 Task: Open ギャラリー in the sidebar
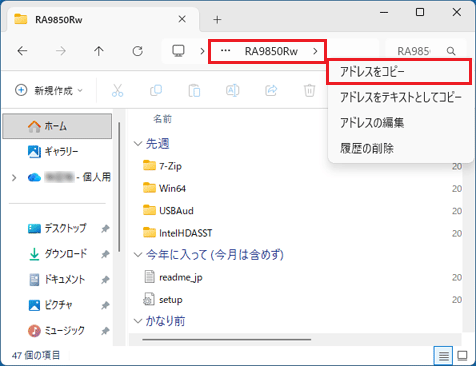pos(57,152)
